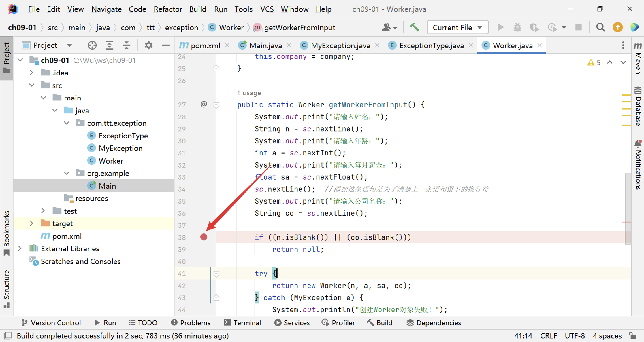Open the Maven tool window
Viewport: 644px width, 342px height.
[638, 58]
